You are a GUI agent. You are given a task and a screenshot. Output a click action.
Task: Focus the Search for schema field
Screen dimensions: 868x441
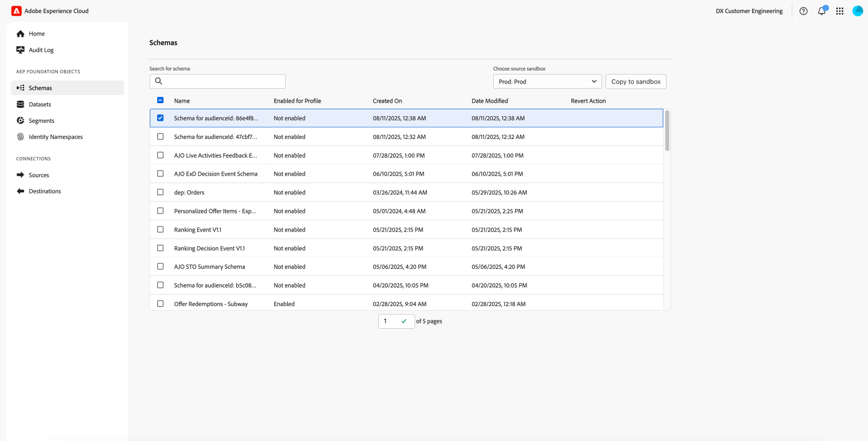[218, 81]
